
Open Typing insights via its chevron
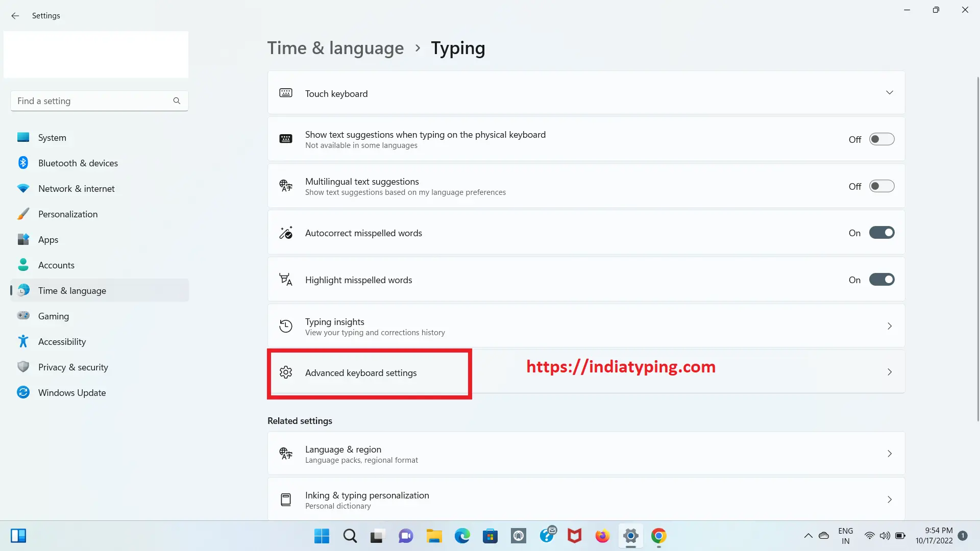tap(890, 325)
